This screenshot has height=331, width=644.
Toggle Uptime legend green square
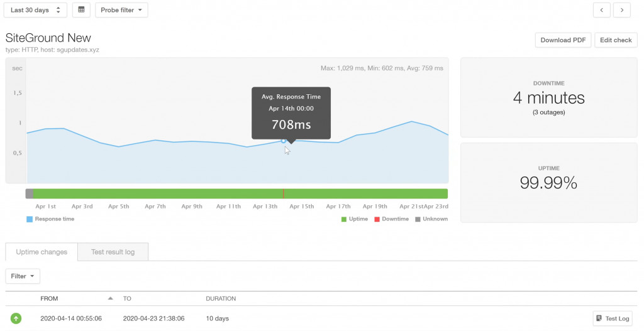pos(343,219)
